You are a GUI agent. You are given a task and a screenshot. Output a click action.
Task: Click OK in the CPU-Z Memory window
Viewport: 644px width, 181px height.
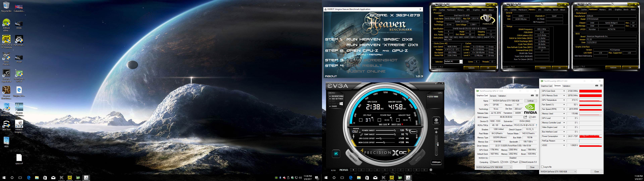559,68
